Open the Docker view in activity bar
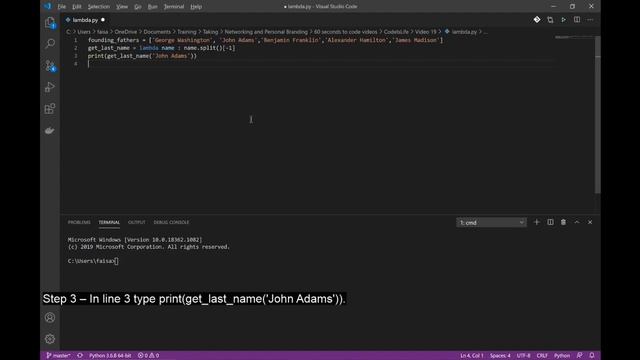Viewport: 640px width, 360px height. (x=50, y=131)
